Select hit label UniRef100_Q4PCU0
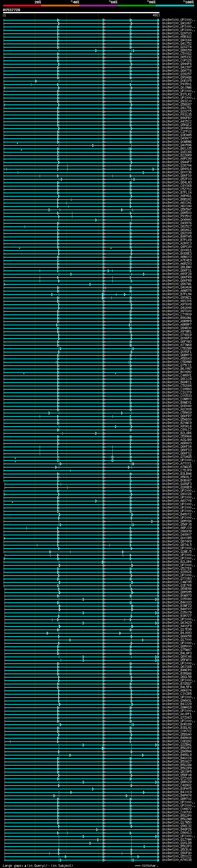The image size is (197, 868). point(177,247)
